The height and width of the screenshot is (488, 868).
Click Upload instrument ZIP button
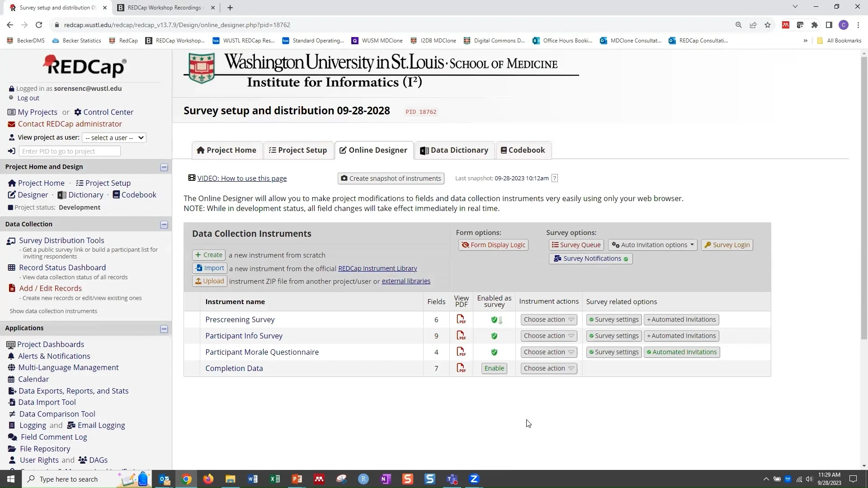(209, 281)
